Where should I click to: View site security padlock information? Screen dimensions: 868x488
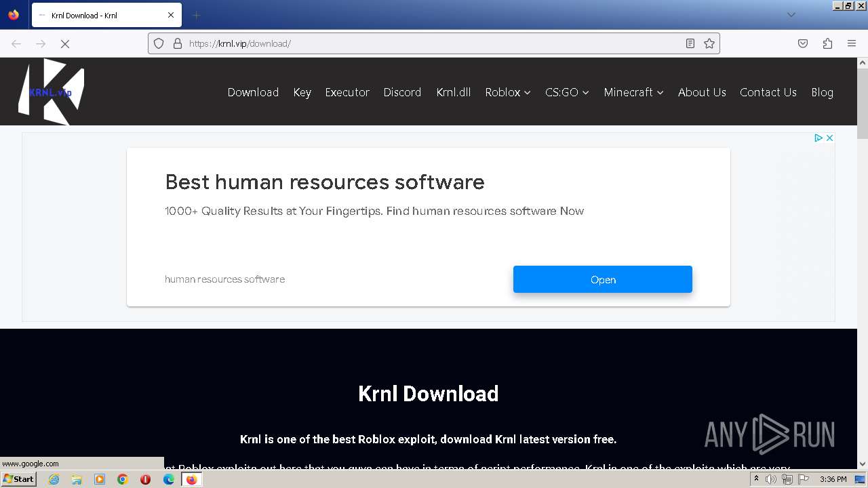pos(178,43)
